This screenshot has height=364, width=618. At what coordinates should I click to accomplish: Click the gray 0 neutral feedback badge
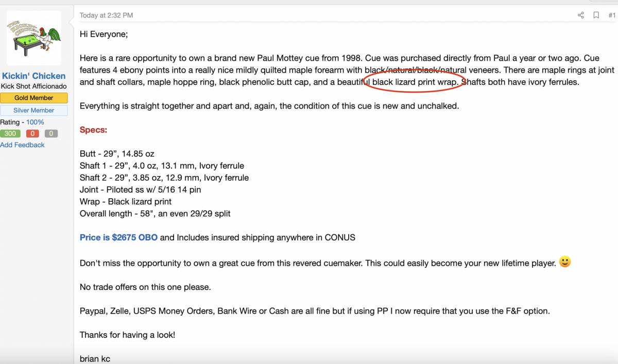click(51, 134)
